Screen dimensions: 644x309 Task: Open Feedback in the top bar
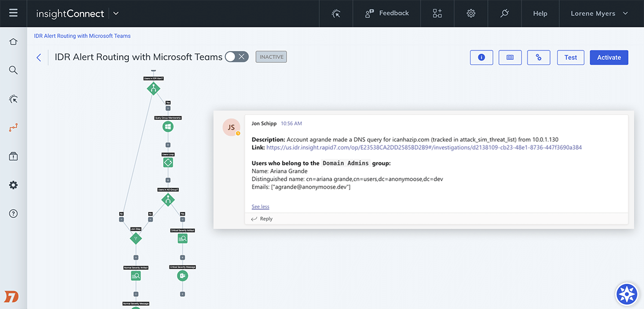387,13
